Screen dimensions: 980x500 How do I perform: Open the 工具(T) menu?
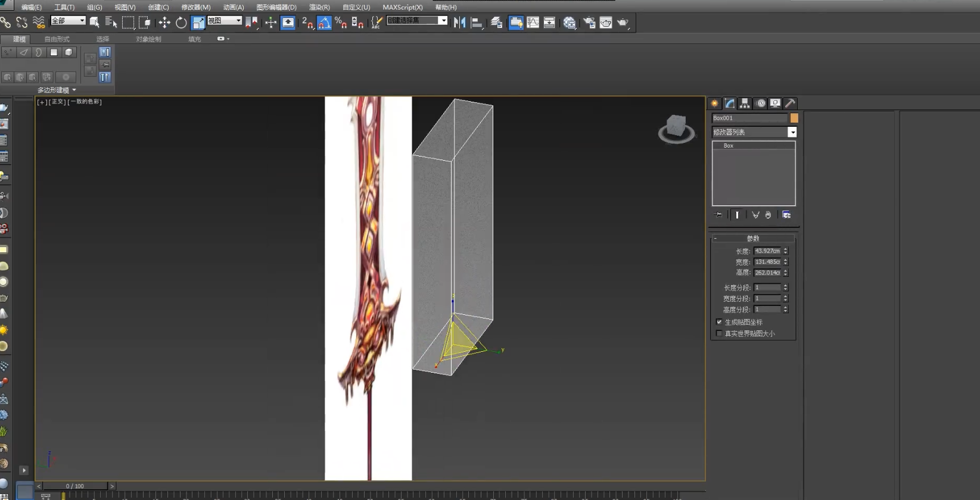pos(64,7)
